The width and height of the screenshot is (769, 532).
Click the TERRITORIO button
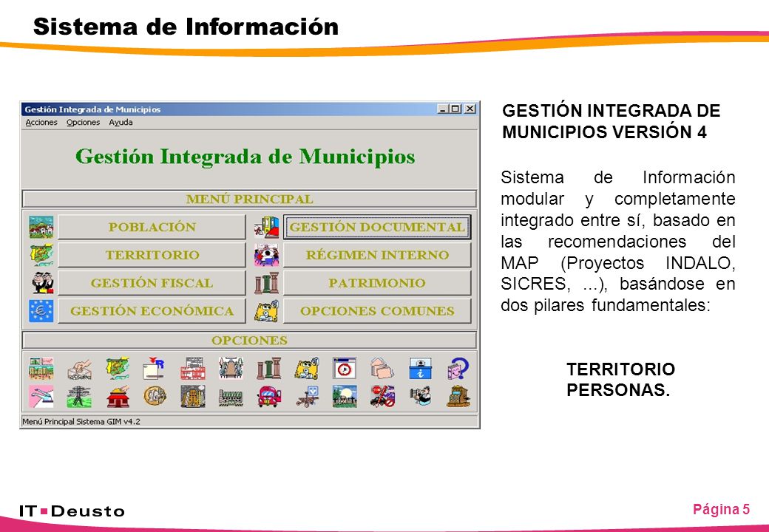point(152,255)
